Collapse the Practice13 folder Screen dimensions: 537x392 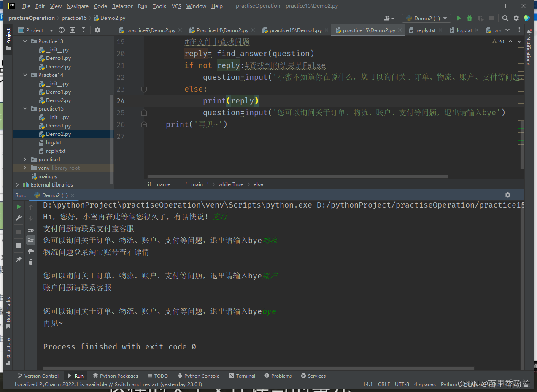click(x=25, y=41)
